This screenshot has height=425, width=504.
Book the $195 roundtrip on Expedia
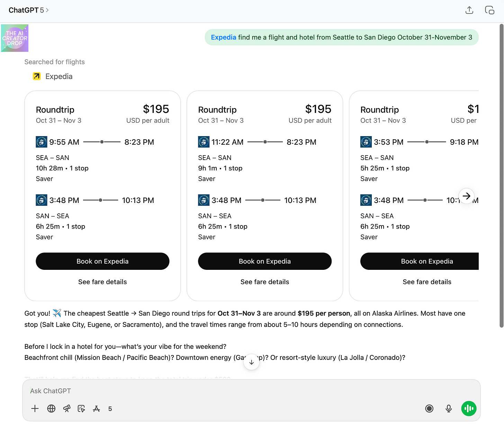tap(102, 261)
